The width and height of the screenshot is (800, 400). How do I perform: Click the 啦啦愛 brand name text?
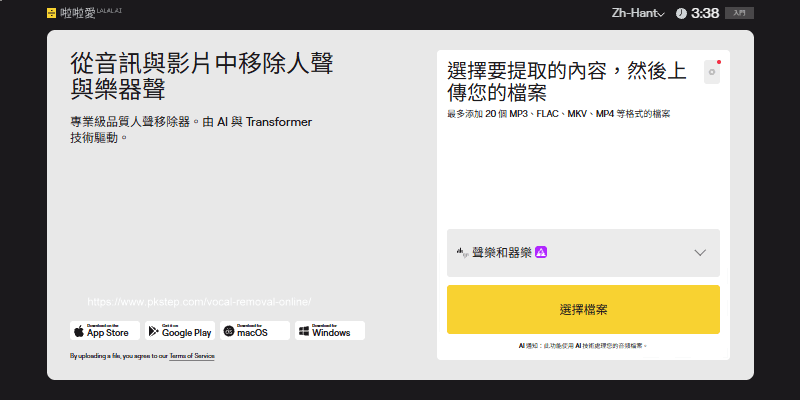click(78, 14)
